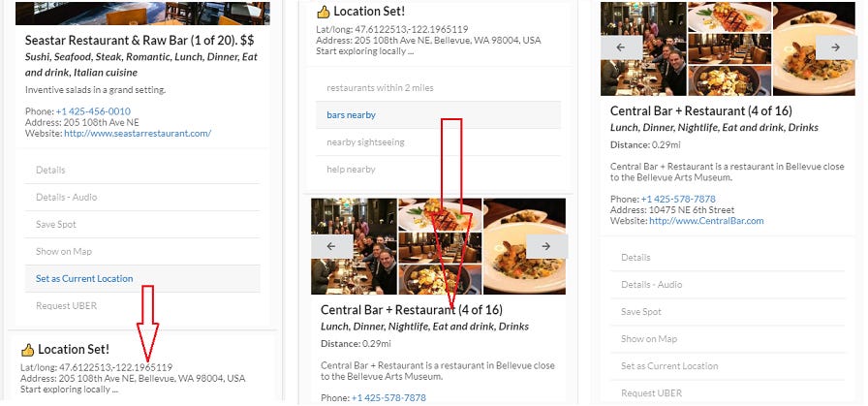This screenshot has width=868, height=406.
Task: Click 'Distance: 0.29mi' in the middle panel
Action: click(x=356, y=343)
